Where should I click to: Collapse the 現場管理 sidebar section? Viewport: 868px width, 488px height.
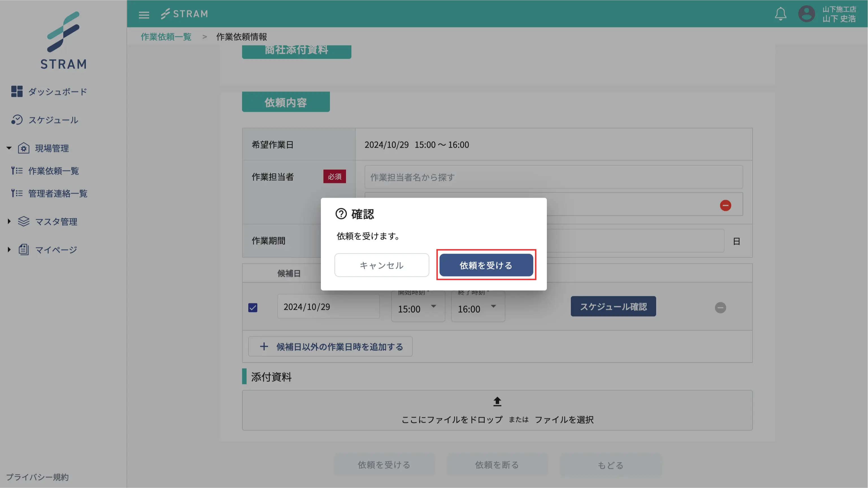[x=9, y=148]
